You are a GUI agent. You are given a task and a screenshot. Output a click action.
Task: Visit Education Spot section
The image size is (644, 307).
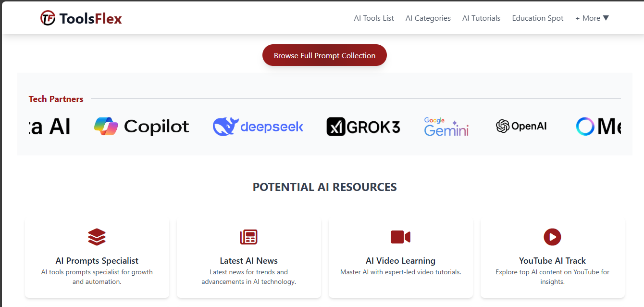pos(538,18)
